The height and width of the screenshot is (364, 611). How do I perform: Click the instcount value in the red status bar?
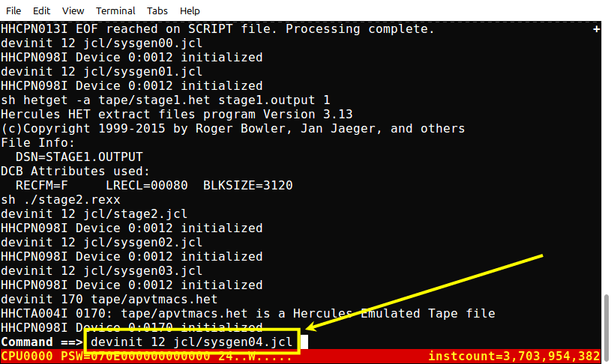pos(514,356)
